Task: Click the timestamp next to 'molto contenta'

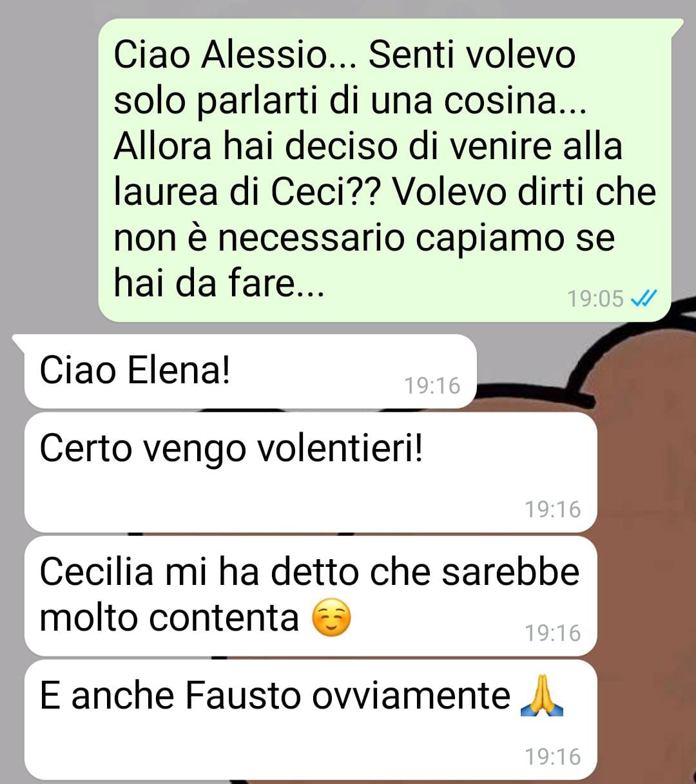Action: (552, 633)
